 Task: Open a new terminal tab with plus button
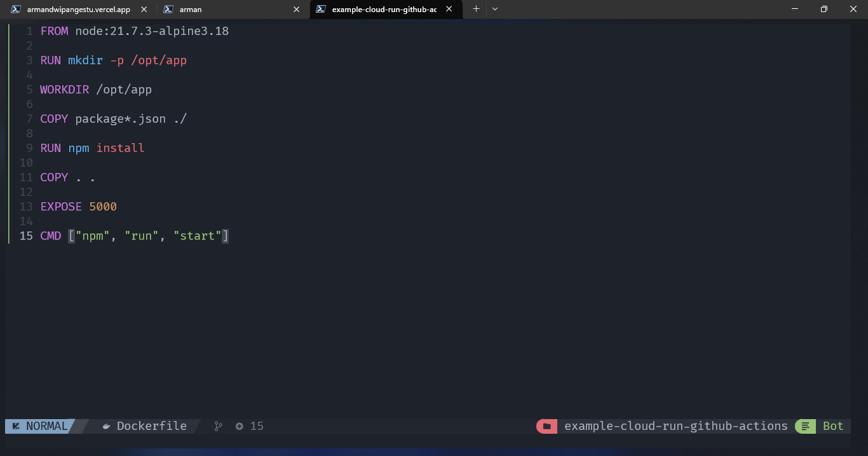[476, 9]
